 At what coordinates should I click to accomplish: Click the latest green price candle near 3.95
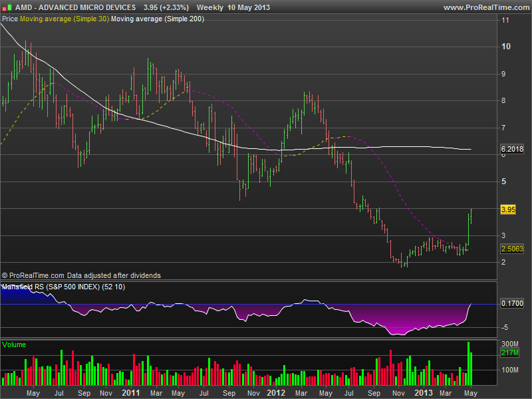click(471, 217)
